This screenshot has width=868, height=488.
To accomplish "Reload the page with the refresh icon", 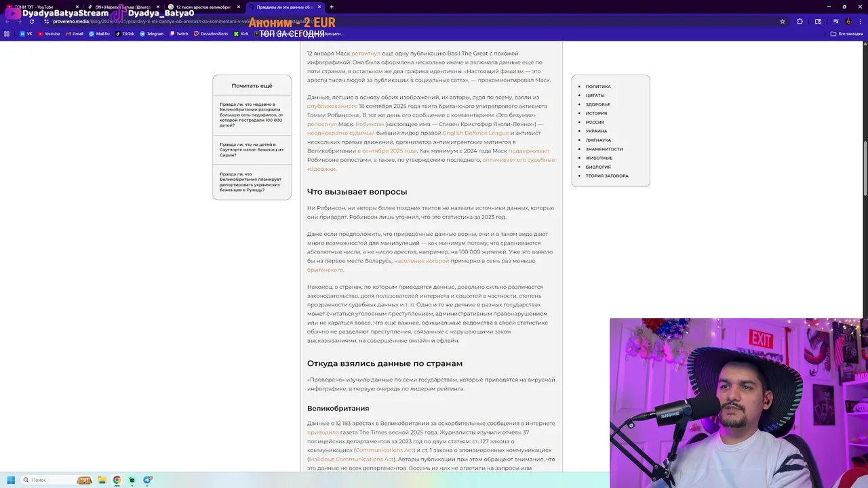I will pos(31,21).
